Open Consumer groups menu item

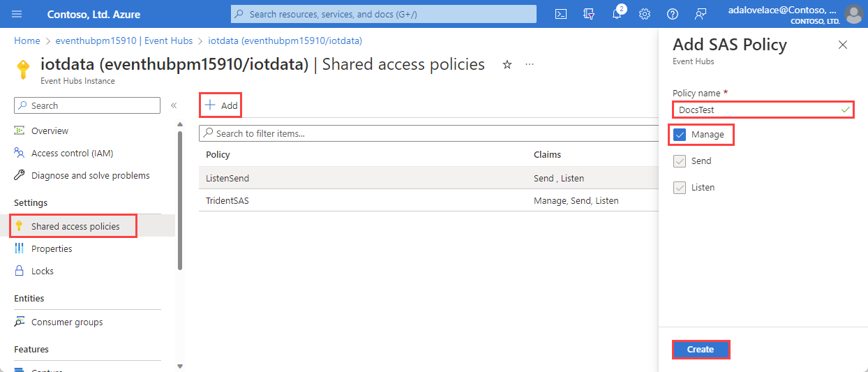(x=67, y=322)
